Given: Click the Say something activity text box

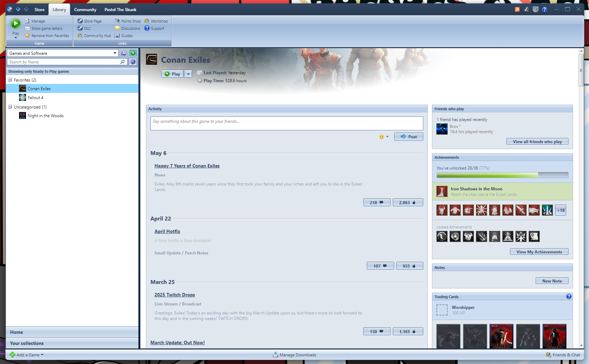Looking at the screenshot, I should (287, 123).
